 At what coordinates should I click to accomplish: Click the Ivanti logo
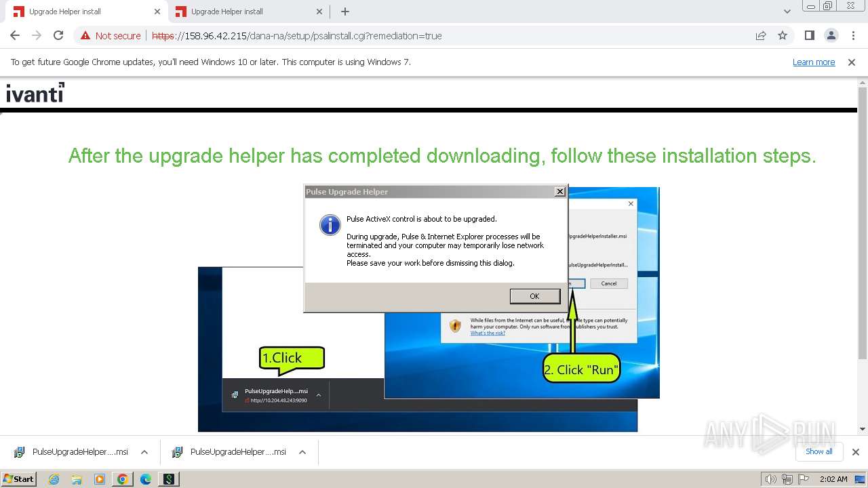click(x=35, y=92)
